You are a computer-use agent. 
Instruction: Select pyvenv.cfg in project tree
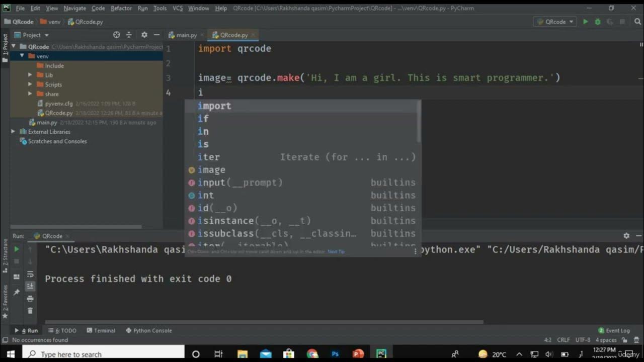coord(59,104)
